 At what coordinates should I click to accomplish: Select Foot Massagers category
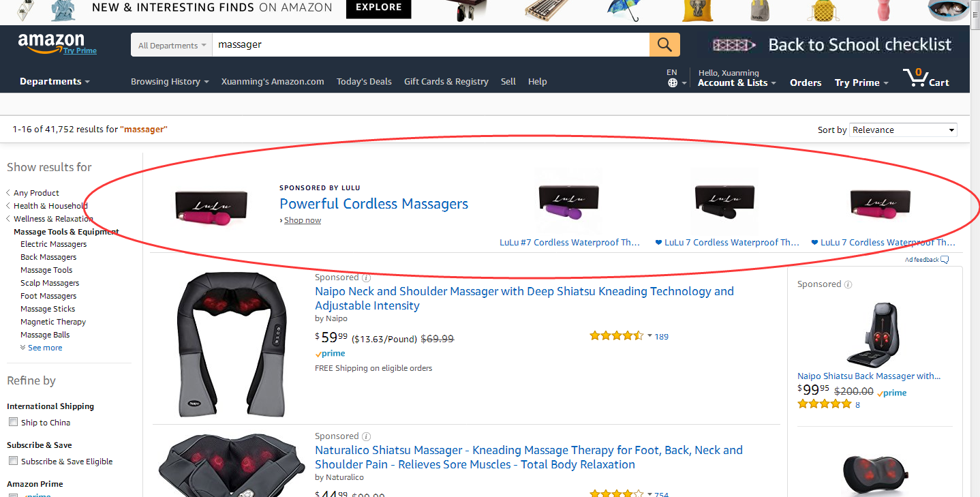coord(48,296)
